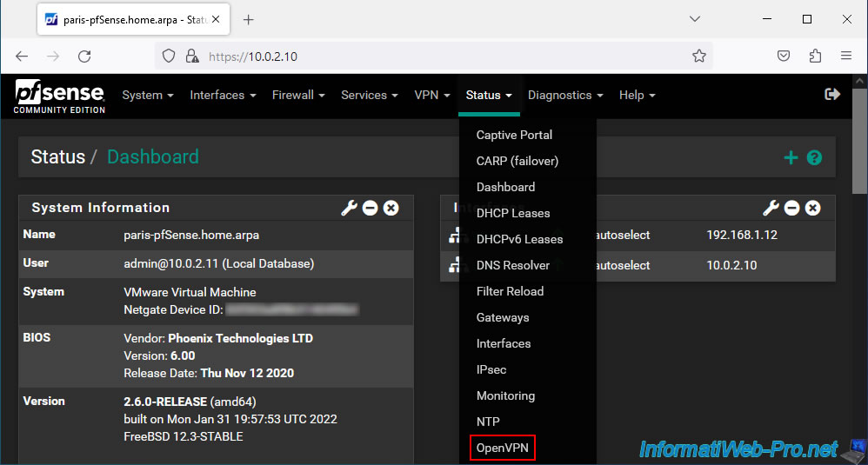Open the tracking protection shield icon
868x465 pixels.
pos(169,56)
